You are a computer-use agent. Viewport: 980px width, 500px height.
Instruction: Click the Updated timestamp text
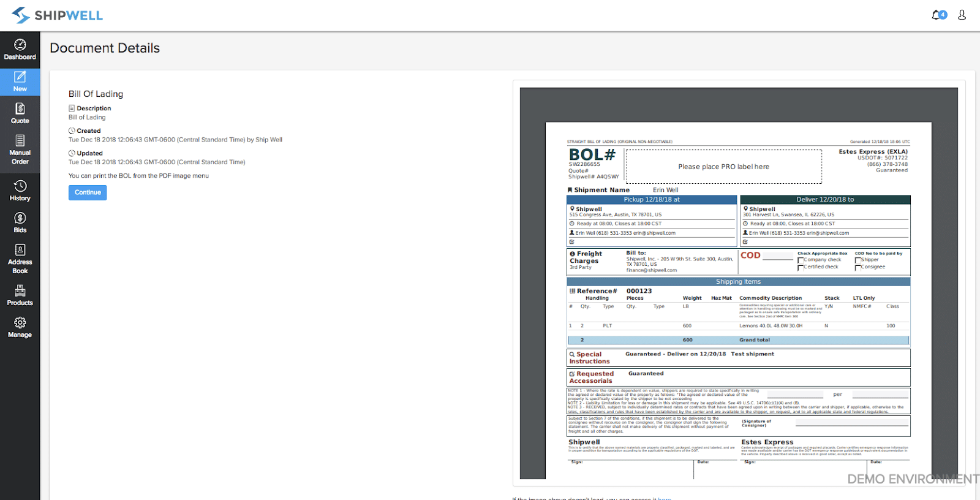click(x=157, y=162)
